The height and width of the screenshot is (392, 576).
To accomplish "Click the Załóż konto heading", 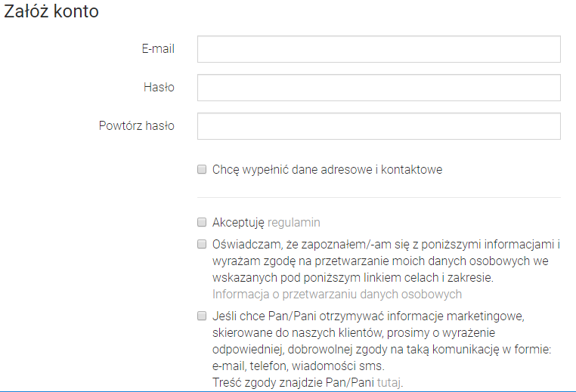I will (51, 12).
